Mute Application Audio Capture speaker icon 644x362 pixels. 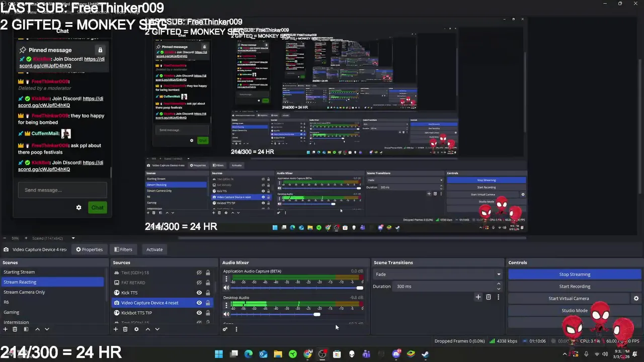pos(226,288)
